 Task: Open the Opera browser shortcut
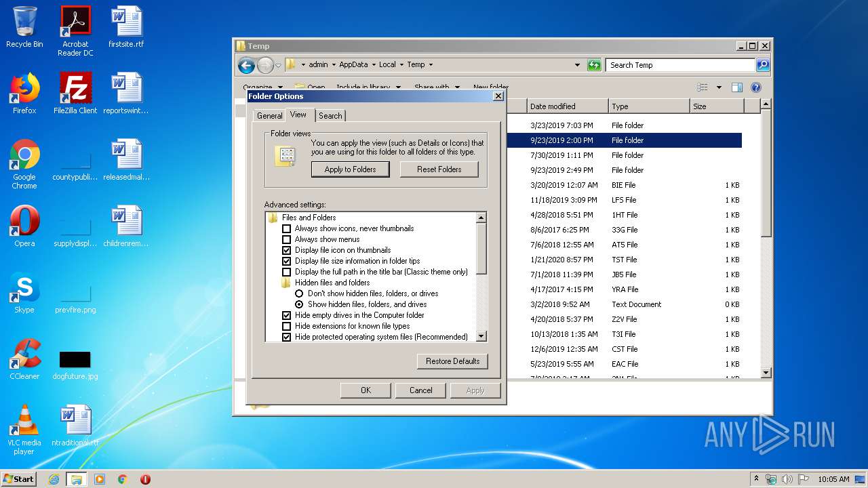24,226
